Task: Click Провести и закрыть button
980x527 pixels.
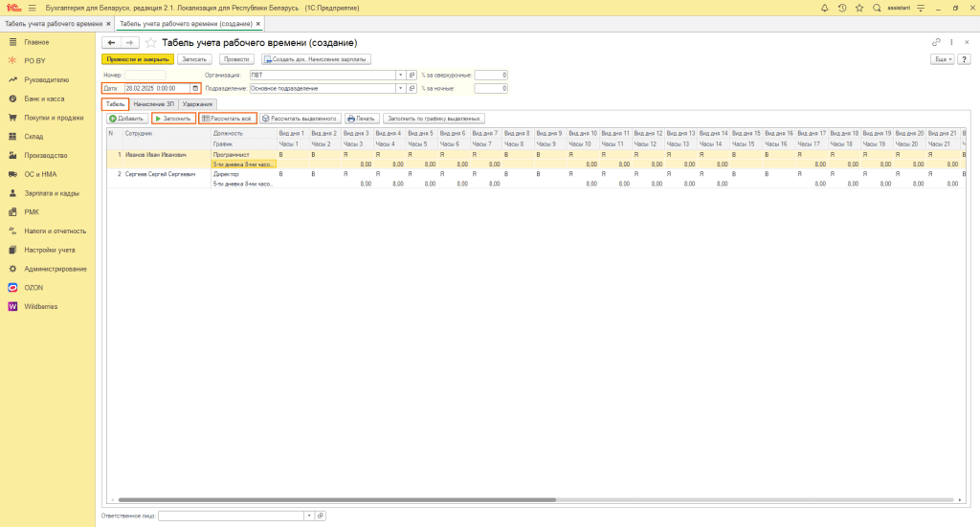Action: coord(138,59)
